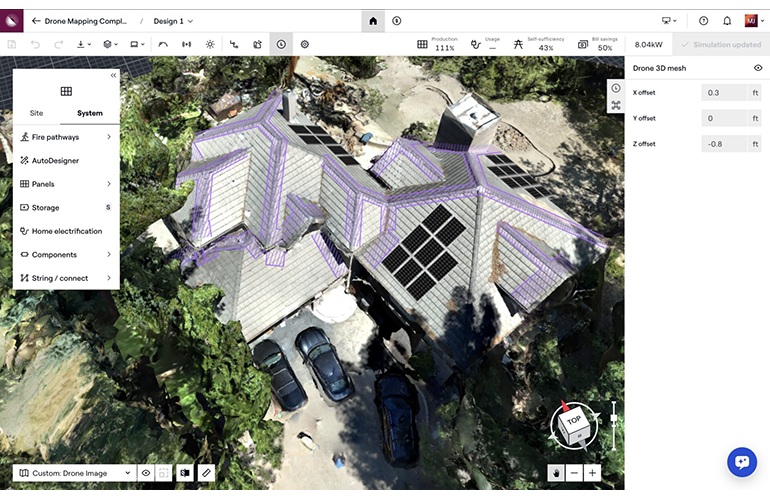Open the laptop view mode dropdown
This screenshot has width=770, height=500.
pyautogui.click(x=137, y=44)
